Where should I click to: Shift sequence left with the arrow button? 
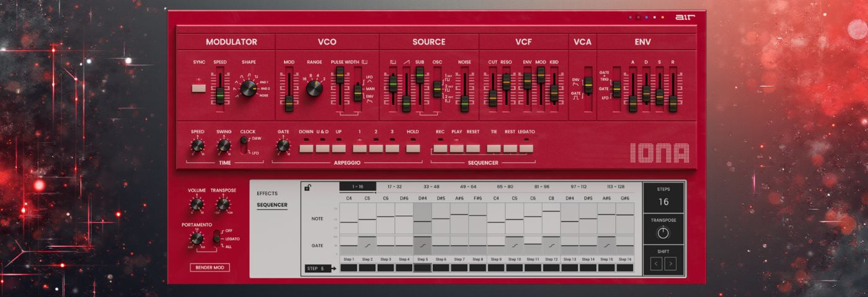pos(656,264)
